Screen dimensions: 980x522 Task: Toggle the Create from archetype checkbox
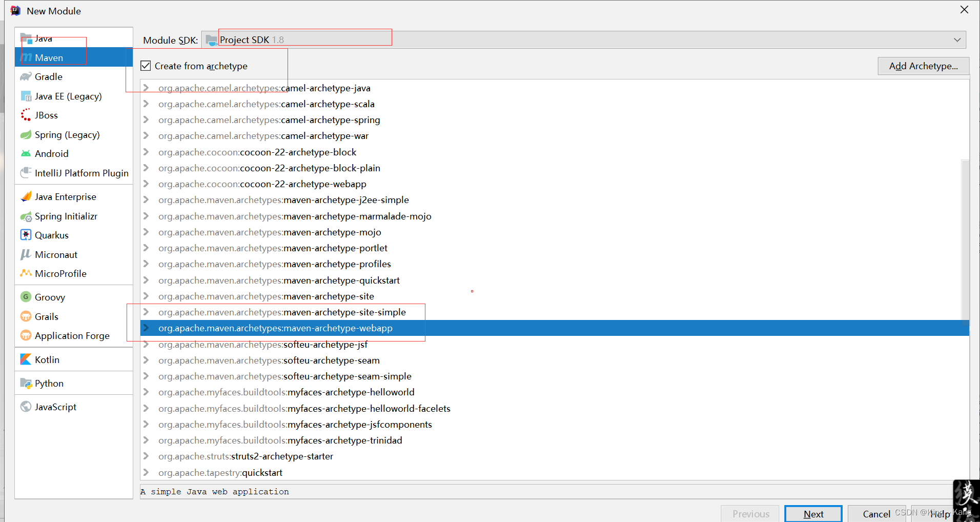[146, 66]
